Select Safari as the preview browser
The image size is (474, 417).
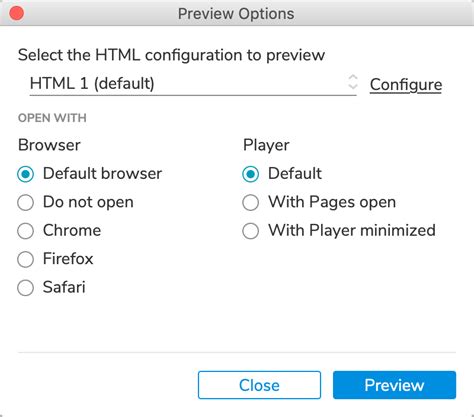coord(25,288)
